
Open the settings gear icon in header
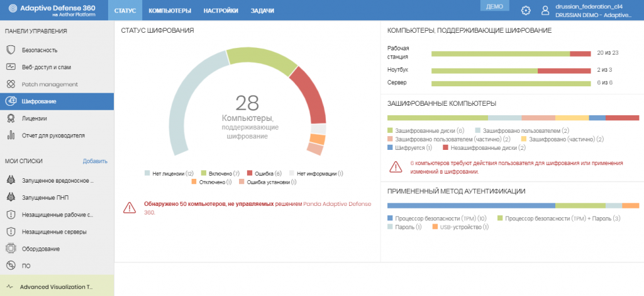pos(526,11)
